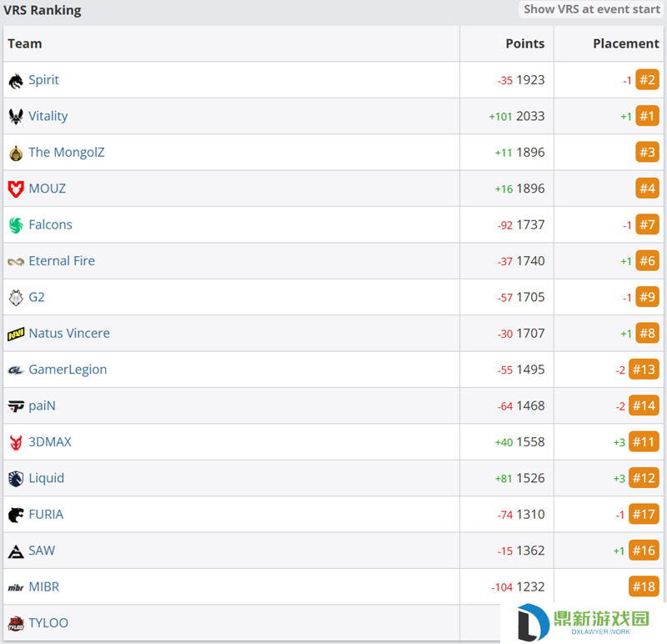Click the MOUZ red heart logo

tap(16, 189)
